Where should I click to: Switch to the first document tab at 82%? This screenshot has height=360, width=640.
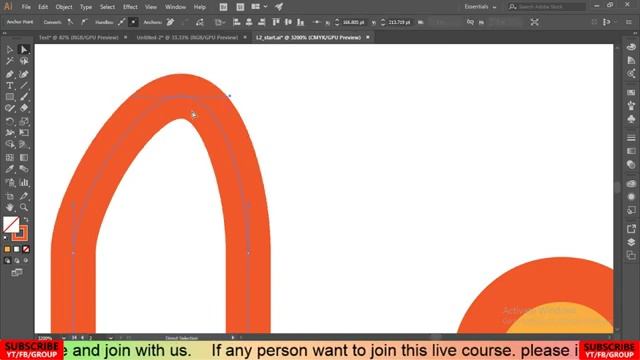[78, 37]
